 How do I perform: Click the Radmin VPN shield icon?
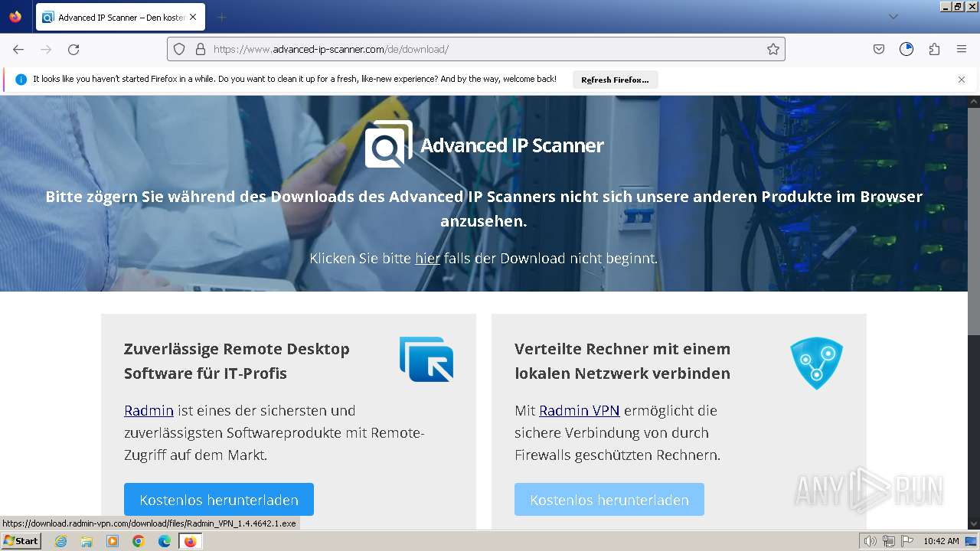click(x=816, y=363)
